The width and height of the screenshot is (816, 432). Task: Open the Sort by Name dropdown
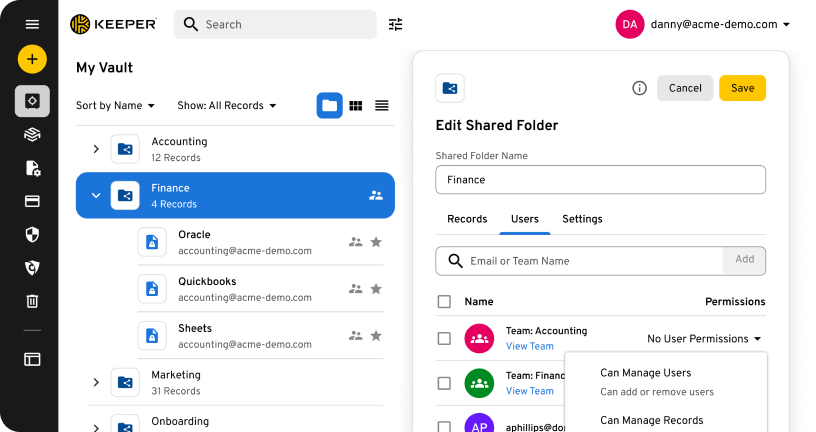coord(115,105)
